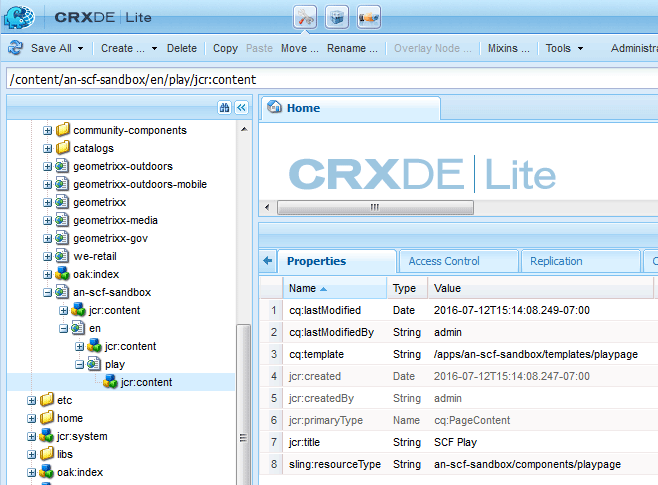Collapse the tree panel with double-arrow icon
The image size is (658, 485).
pos(241,108)
